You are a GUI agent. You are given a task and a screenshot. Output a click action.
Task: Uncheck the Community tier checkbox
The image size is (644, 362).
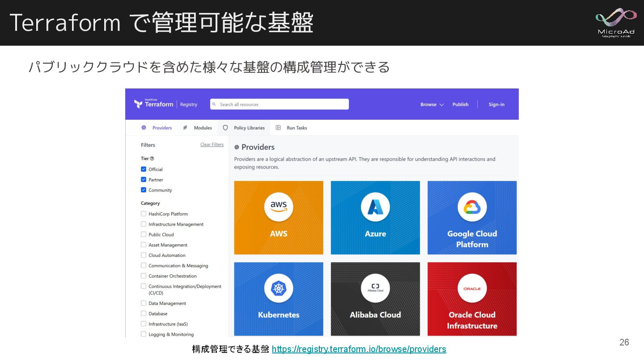(x=144, y=190)
